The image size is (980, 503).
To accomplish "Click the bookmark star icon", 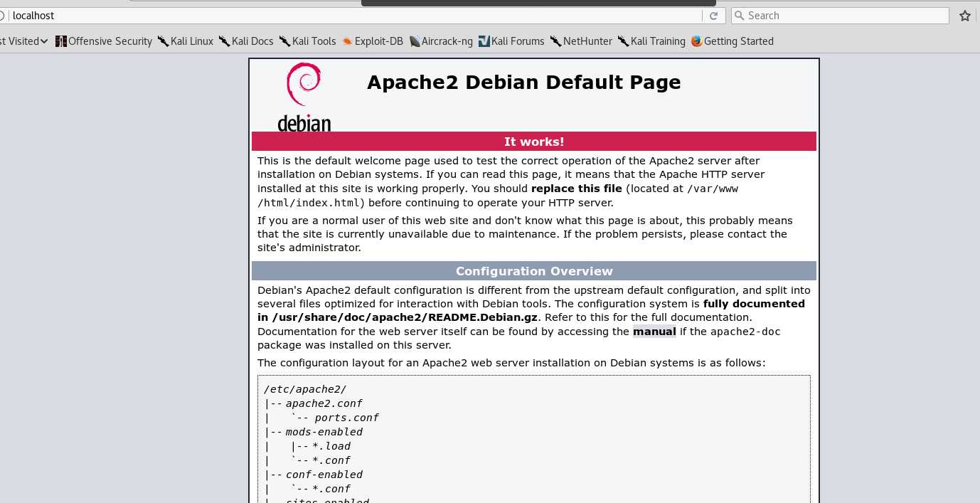I will [965, 16].
